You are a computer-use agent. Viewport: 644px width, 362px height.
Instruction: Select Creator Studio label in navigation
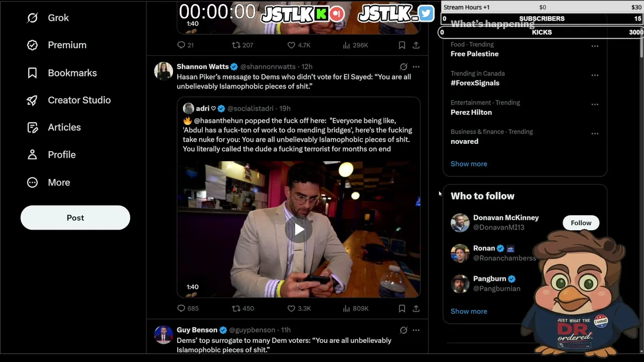click(79, 100)
